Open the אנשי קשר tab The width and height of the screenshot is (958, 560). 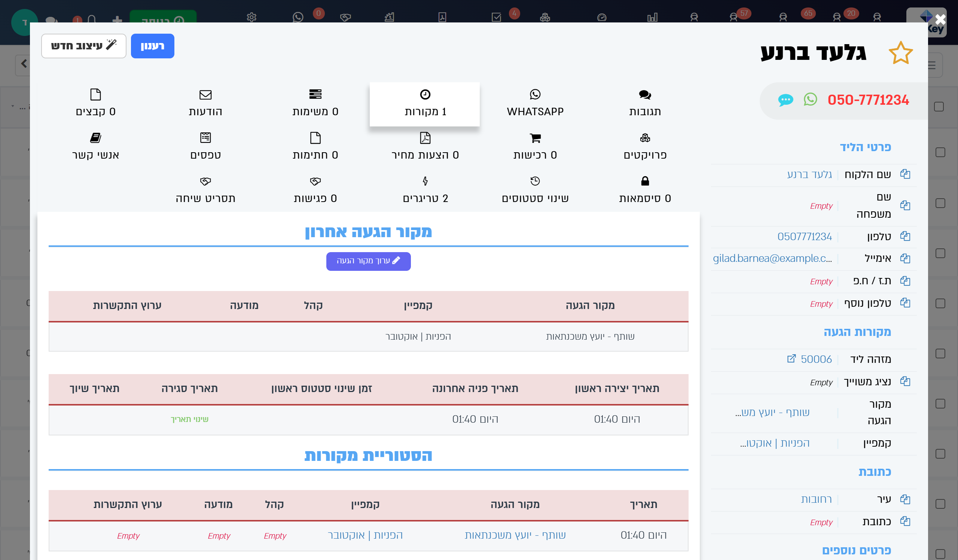click(95, 147)
